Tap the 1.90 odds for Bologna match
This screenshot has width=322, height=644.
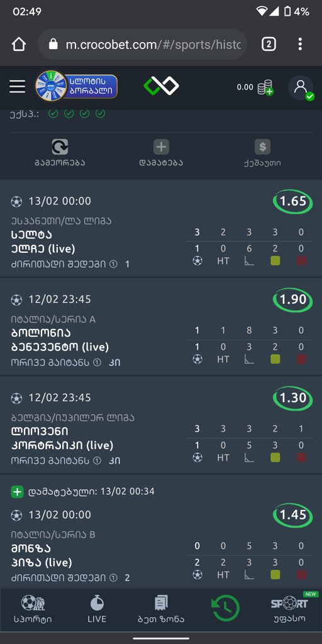click(x=293, y=299)
